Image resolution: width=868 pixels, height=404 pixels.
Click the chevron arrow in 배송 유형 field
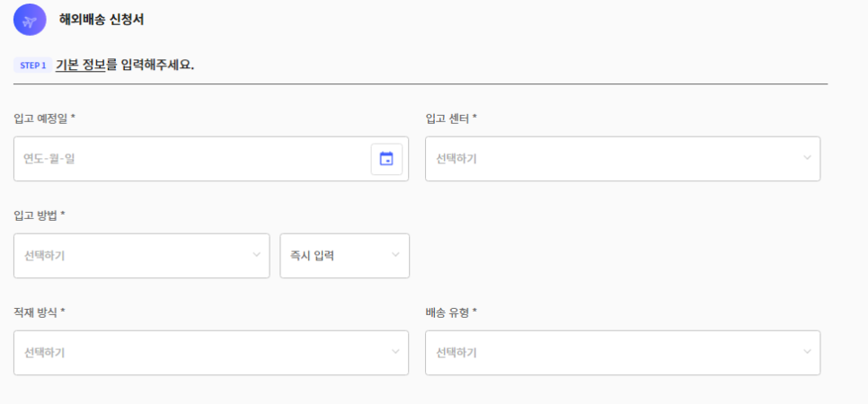[807, 351]
